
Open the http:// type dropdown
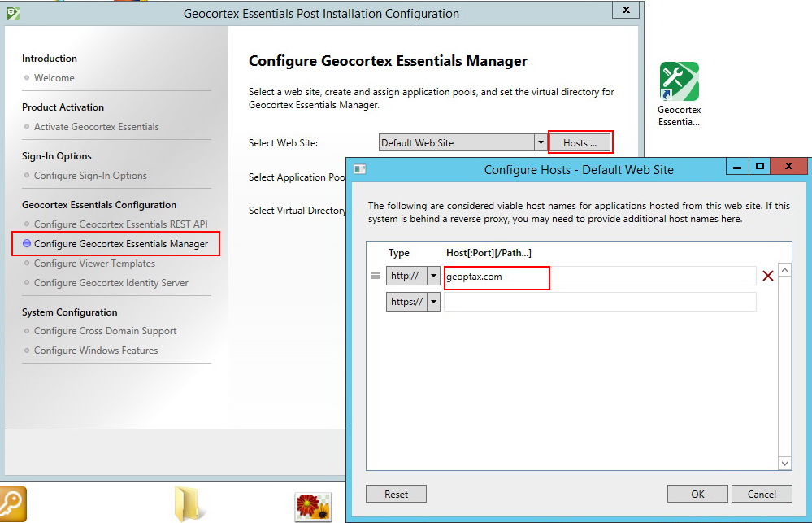pyautogui.click(x=433, y=276)
